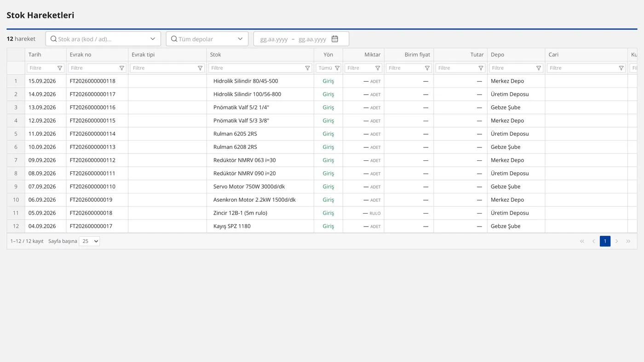644x362 pixels.
Task: Change the Sayfa başına page size dropdown
Action: click(89, 241)
